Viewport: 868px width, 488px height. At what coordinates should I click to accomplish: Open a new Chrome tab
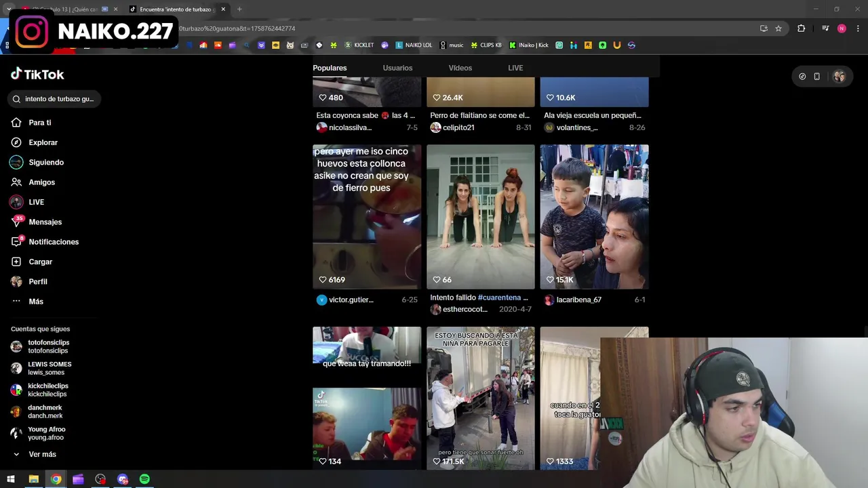point(239,9)
